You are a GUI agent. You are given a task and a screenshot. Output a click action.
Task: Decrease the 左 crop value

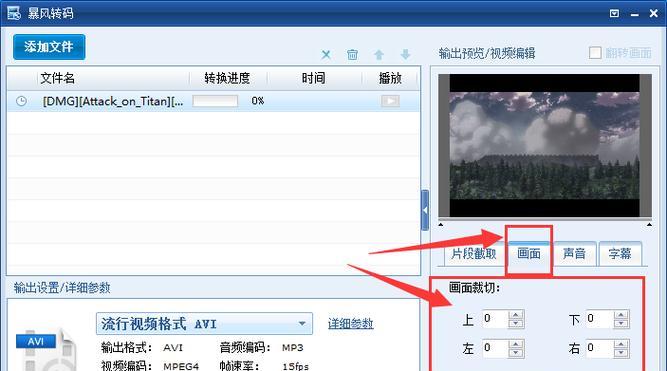pos(516,353)
